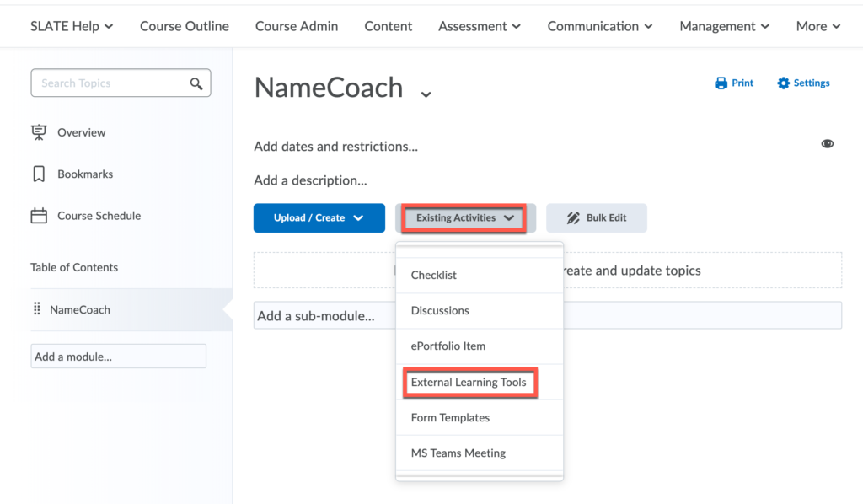Click the magnifier search icon
Image resolution: width=863 pixels, height=504 pixels.
pos(196,83)
